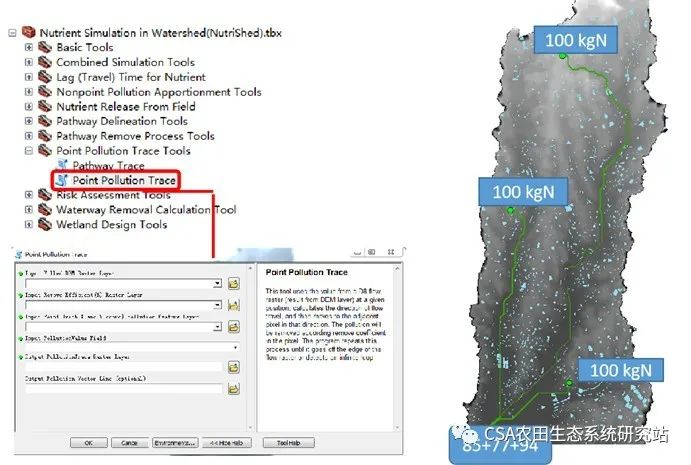
Task: Open the Point Pollution Trace script tool
Action: (x=123, y=181)
